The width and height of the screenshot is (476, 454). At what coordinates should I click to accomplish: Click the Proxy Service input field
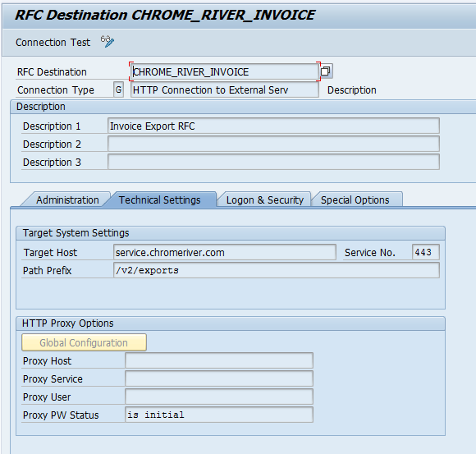[219, 378]
